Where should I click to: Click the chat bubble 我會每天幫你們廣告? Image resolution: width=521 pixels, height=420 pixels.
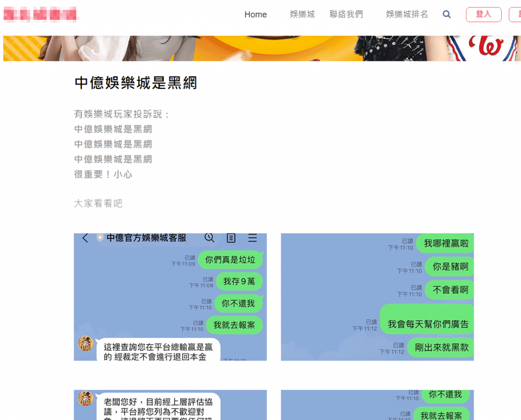427,319
